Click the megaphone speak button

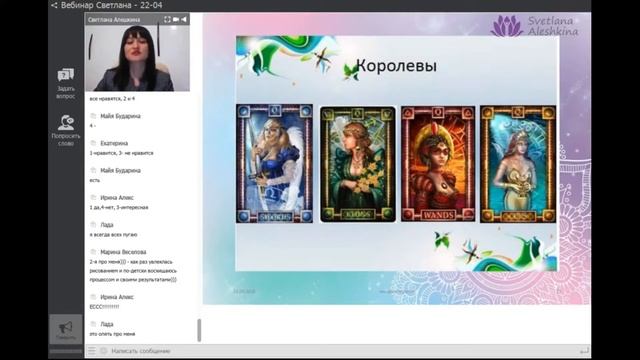click(x=66, y=329)
